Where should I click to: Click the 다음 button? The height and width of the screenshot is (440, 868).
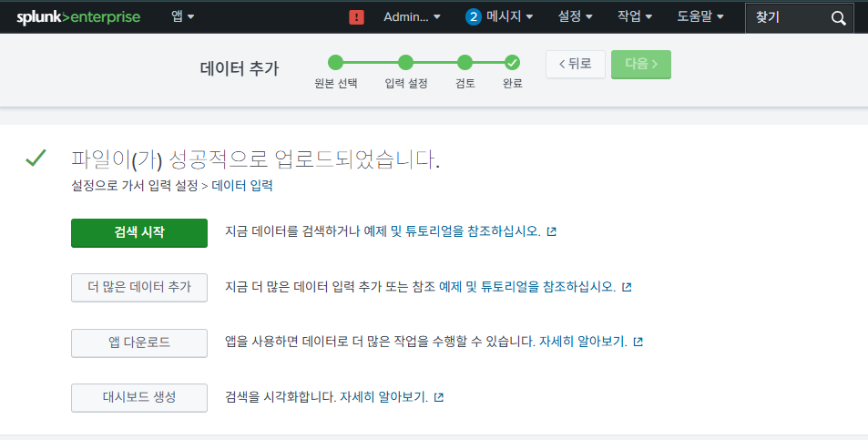[x=641, y=64]
